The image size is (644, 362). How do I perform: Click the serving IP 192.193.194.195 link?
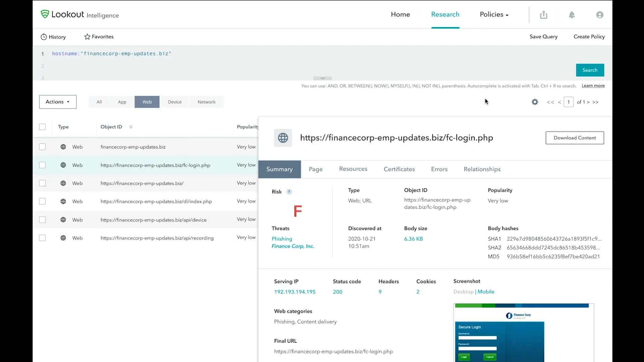[x=295, y=292]
